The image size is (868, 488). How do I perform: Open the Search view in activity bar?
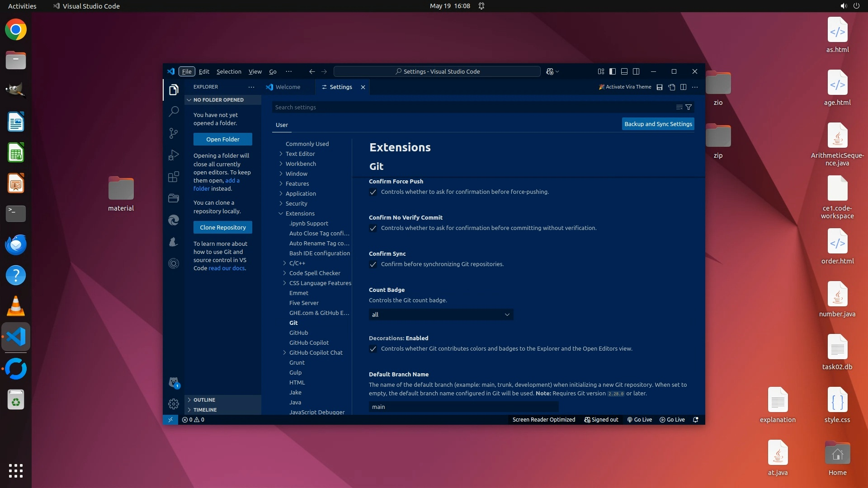(x=174, y=111)
